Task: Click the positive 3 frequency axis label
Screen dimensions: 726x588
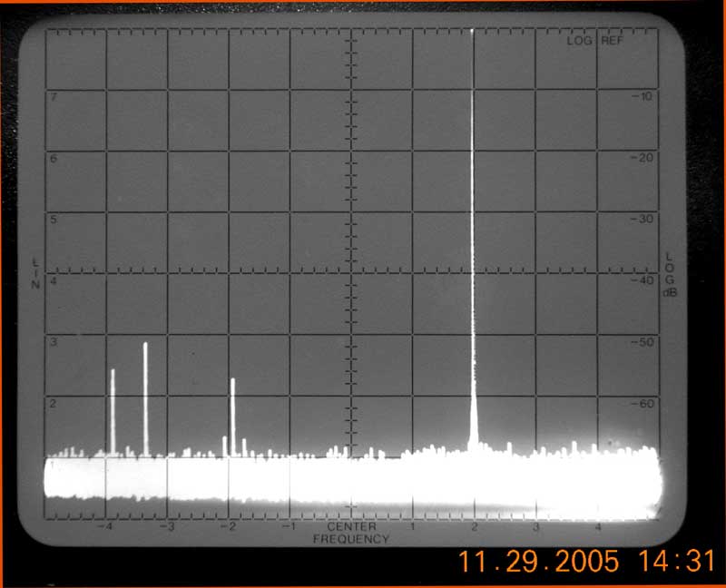Action: click(x=535, y=527)
